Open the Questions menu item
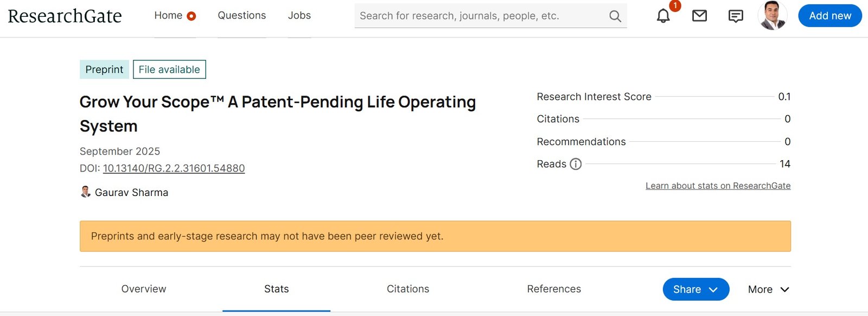This screenshot has width=868, height=316. (242, 16)
